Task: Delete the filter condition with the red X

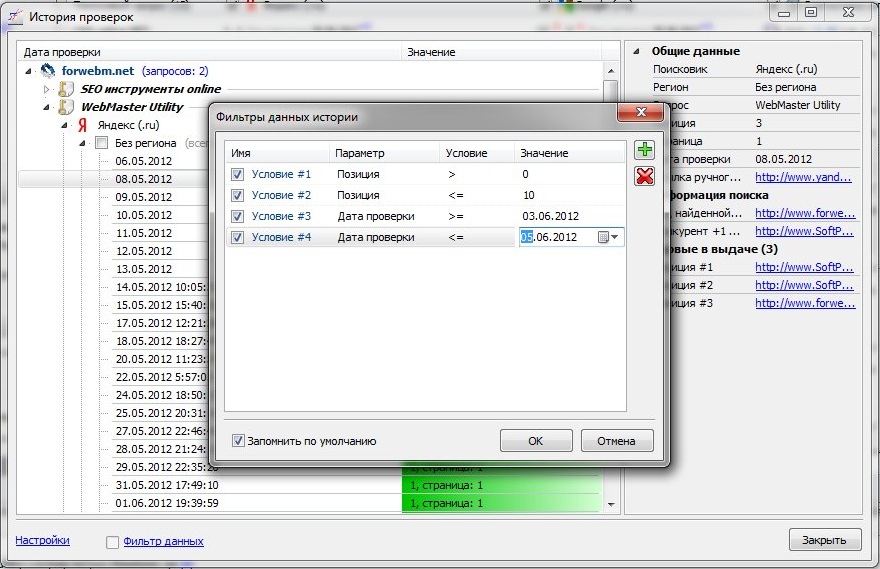Action: pos(645,176)
